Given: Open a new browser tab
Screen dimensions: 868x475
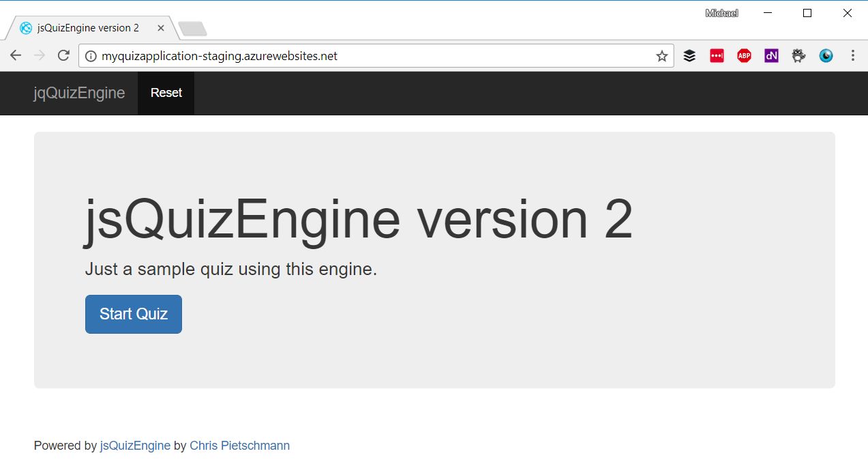Looking at the screenshot, I should click(192, 29).
